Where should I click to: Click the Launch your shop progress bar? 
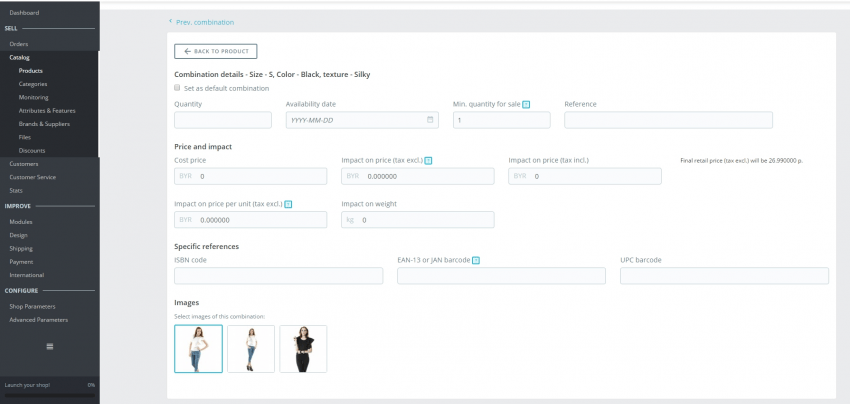coord(50,395)
